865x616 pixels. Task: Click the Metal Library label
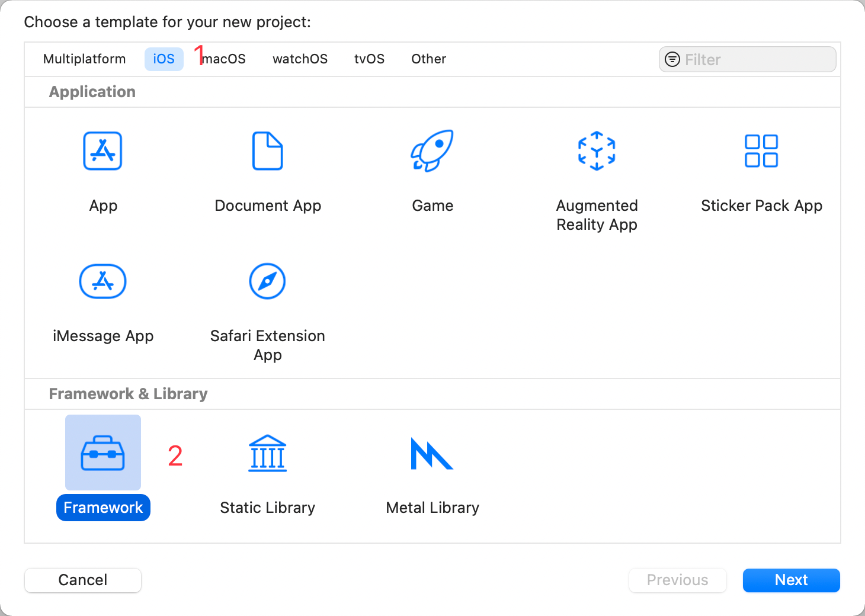tap(432, 508)
